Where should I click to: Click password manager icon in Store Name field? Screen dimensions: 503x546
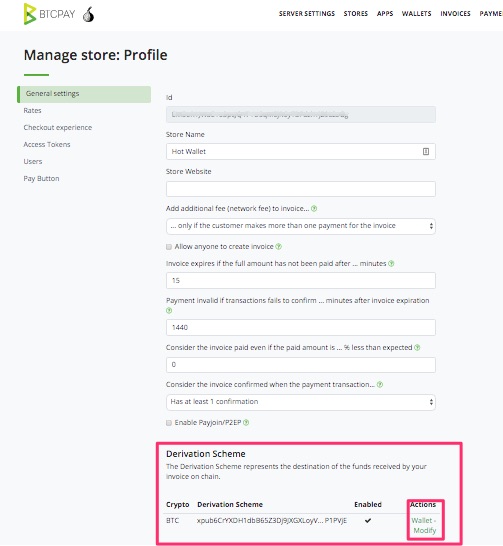(x=426, y=151)
